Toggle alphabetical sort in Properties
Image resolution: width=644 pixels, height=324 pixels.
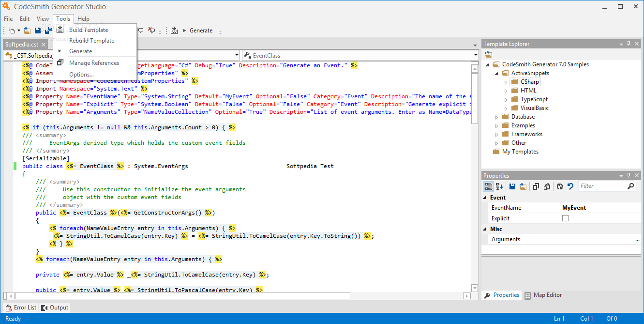click(499, 186)
